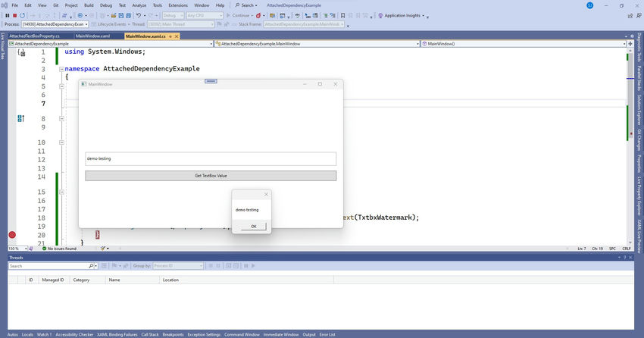Close the MainWindow.xaml.cs tab
Viewport: 644px width, 338px height.
[177, 36]
